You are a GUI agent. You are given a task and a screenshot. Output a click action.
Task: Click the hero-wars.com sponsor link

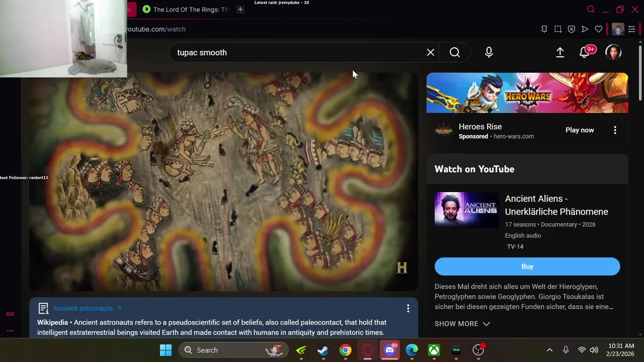[x=514, y=136]
